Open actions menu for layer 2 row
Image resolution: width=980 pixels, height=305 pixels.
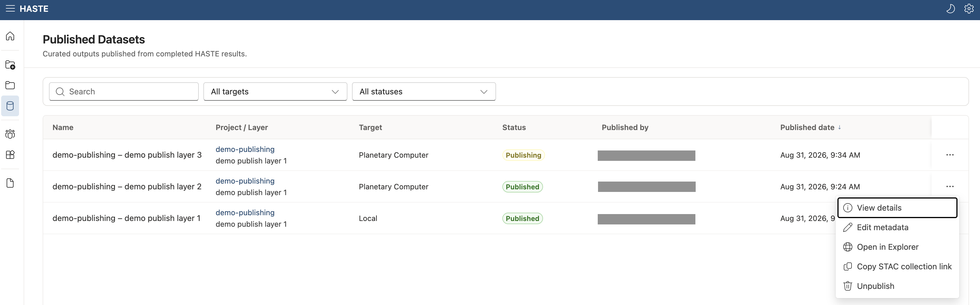pos(949,186)
